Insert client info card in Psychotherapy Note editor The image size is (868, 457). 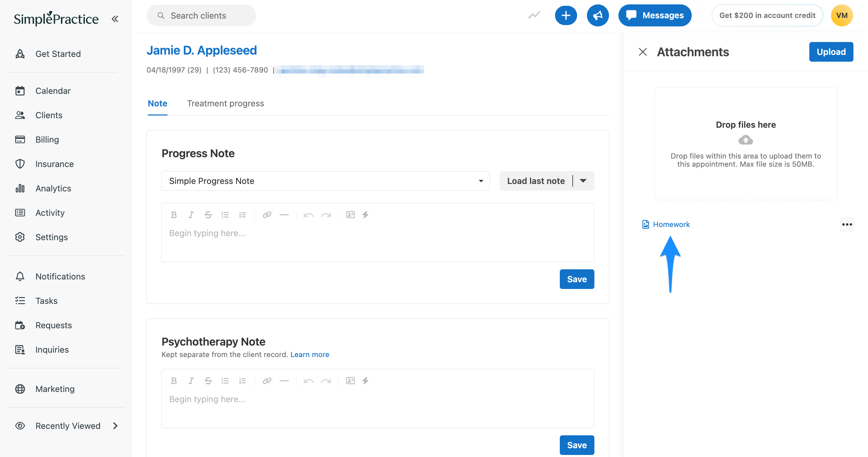coord(350,381)
